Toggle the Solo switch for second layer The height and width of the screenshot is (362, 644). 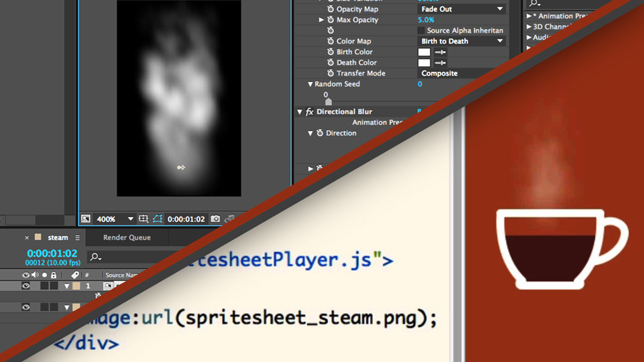[x=44, y=307]
